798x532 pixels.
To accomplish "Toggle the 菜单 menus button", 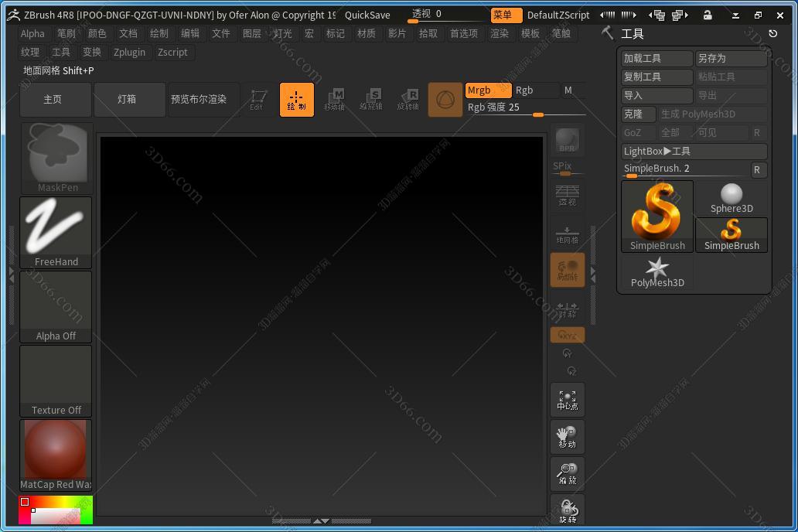I will (506, 15).
